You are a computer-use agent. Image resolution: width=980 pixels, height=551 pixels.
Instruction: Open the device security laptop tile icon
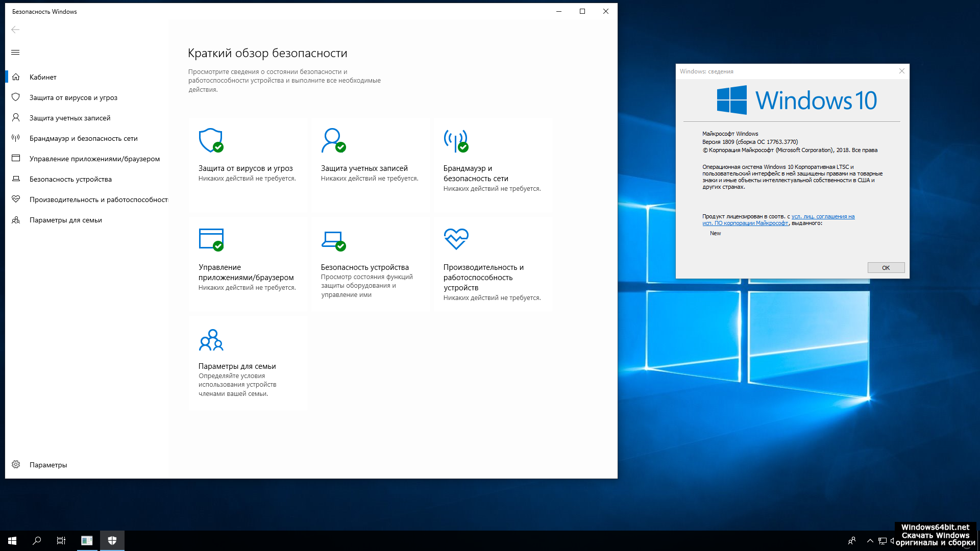pos(333,240)
